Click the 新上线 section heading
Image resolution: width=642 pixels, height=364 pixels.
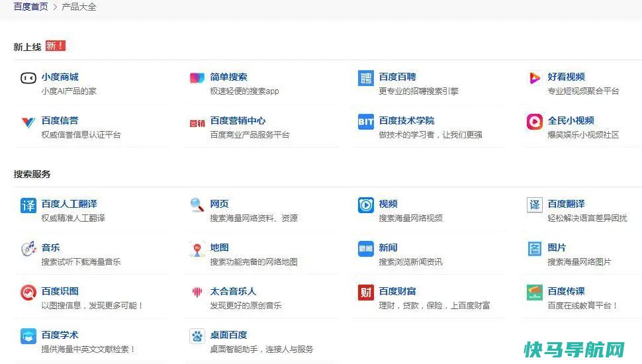(x=27, y=47)
